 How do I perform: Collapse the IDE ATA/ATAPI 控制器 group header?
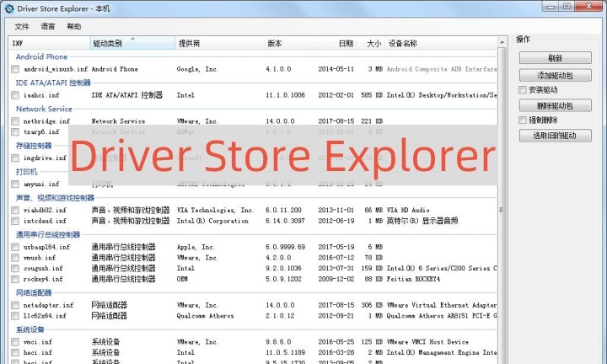[x=53, y=83]
